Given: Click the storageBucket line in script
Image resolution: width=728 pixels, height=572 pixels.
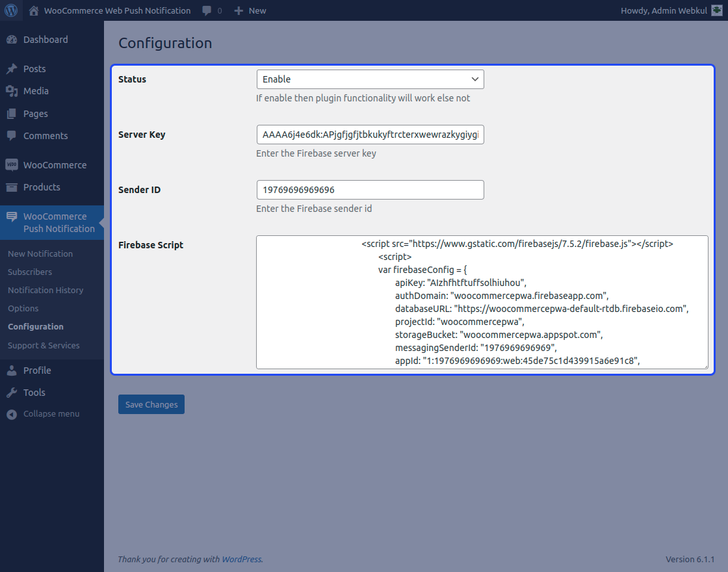Looking at the screenshot, I should point(499,335).
